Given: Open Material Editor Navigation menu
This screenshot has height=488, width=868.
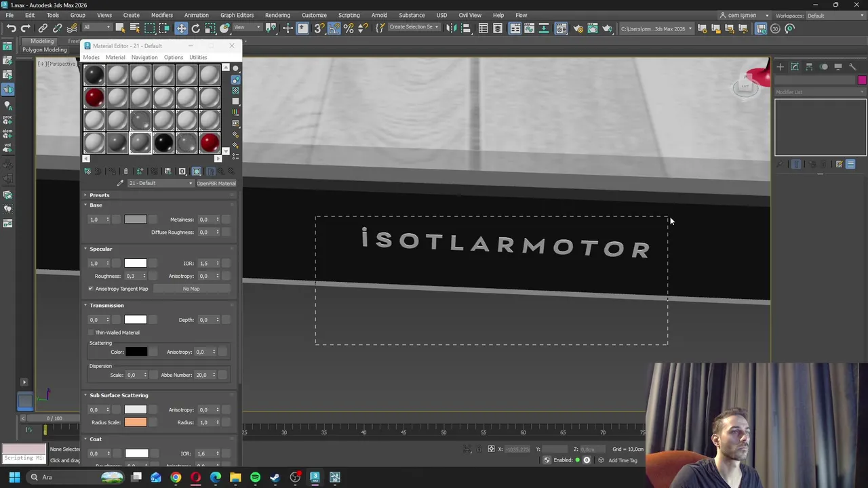Looking at the screenshot, I should pyautogui.click(x=144, y=58).
